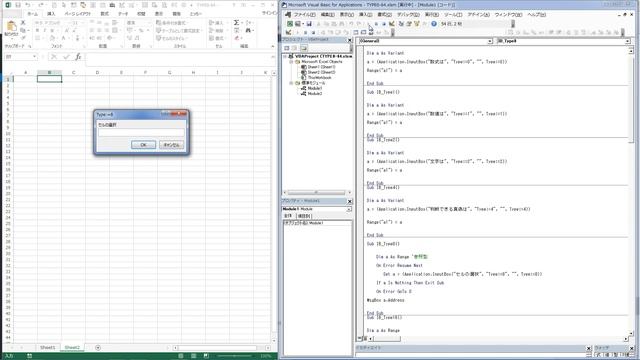Open the Excel Name Box dropdown

pos(35,57)
